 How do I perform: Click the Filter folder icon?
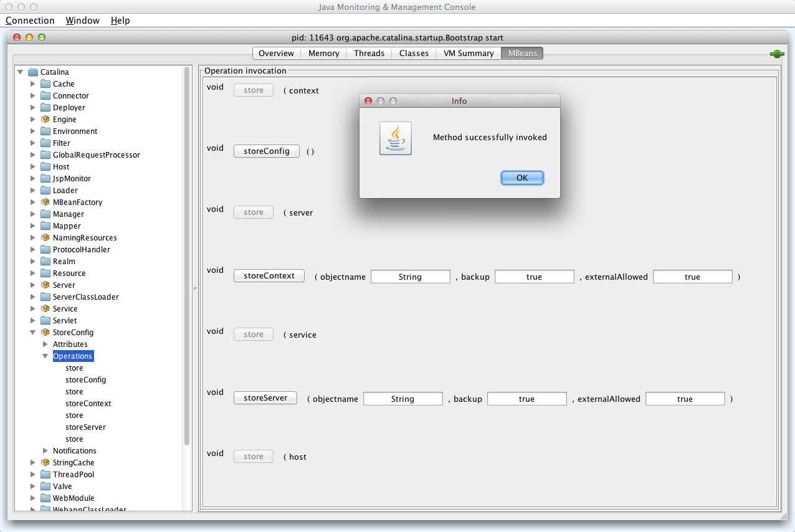coord(45,143)
